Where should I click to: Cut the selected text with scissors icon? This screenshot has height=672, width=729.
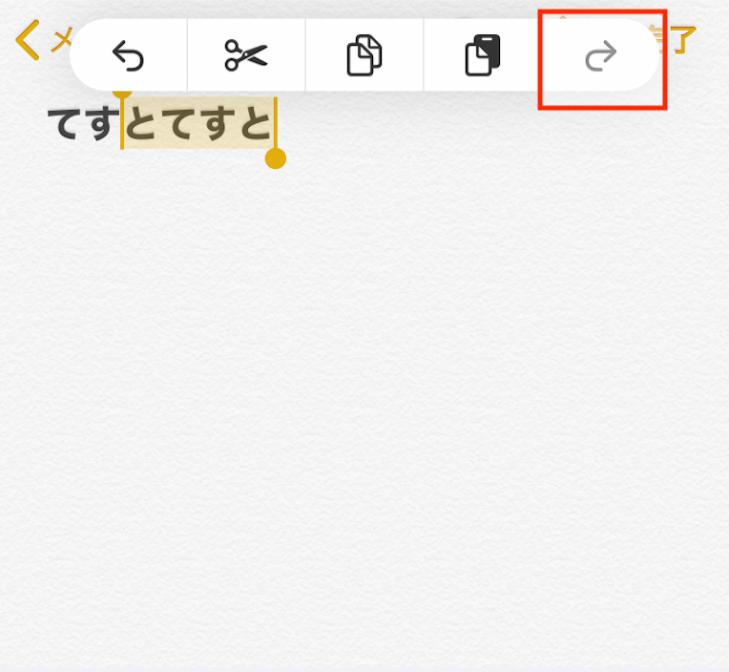(246, 55)
